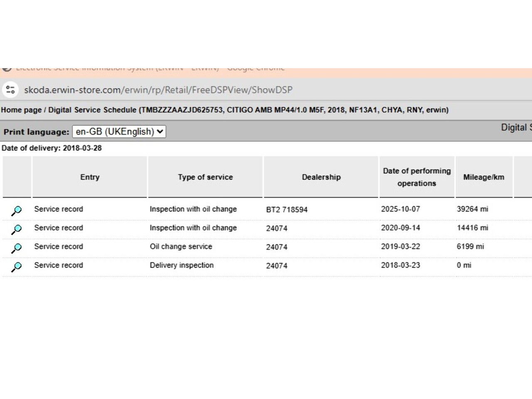Select Date of performing operations header
This screenshot has width=532, height=399.
tap(417, 177)
